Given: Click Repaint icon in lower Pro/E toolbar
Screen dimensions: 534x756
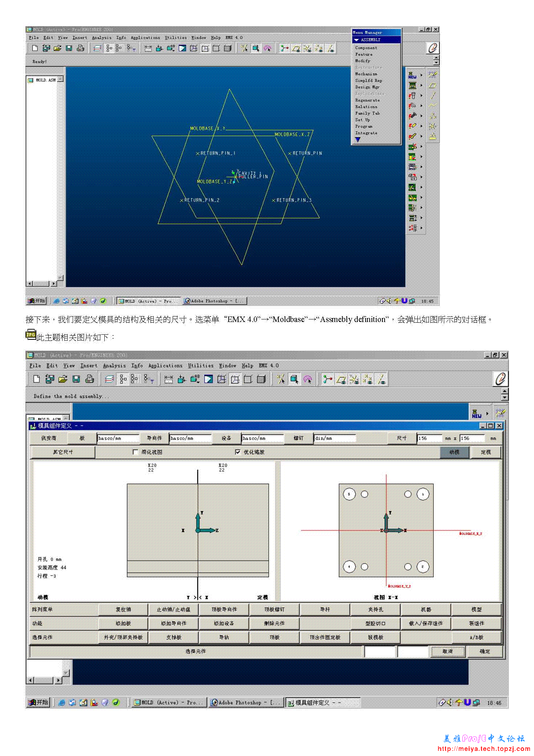Looking at the screenshot, I should click(x=209, y=379).
